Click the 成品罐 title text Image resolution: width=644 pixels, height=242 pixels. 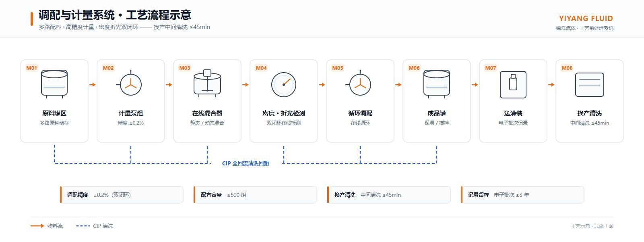pos(437,113)
